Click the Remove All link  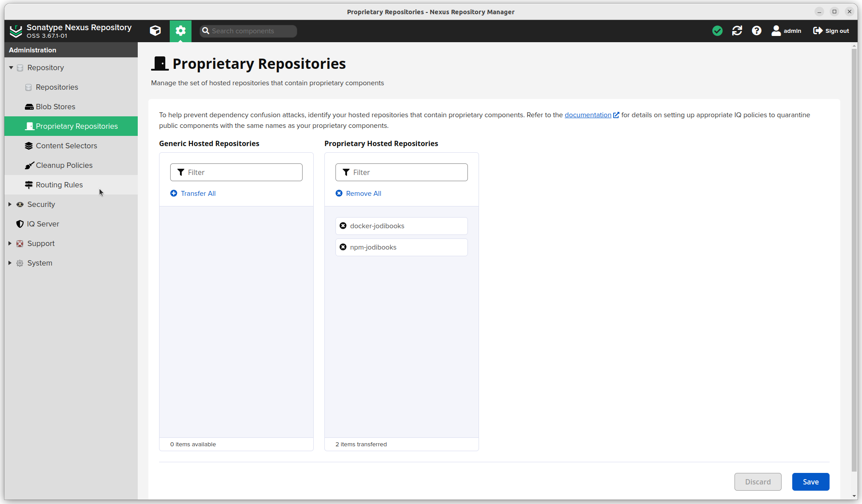[x=363, y=193]
